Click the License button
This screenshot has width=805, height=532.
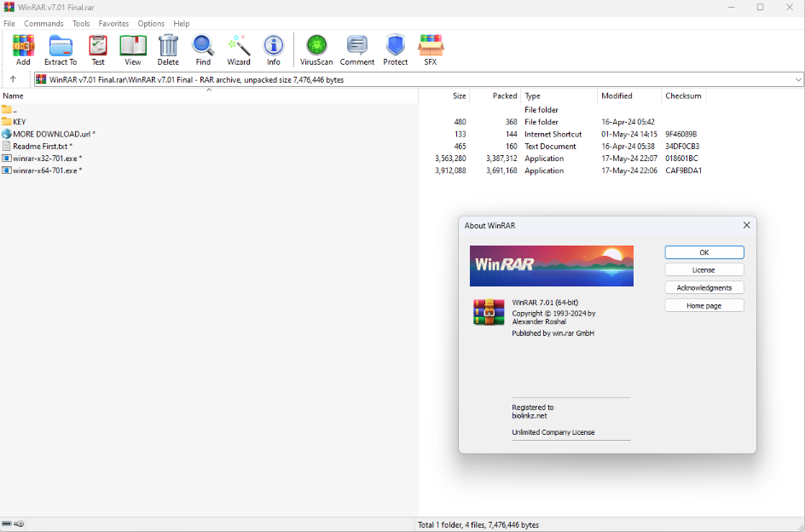pyautogui.click(x=704, y=270)
